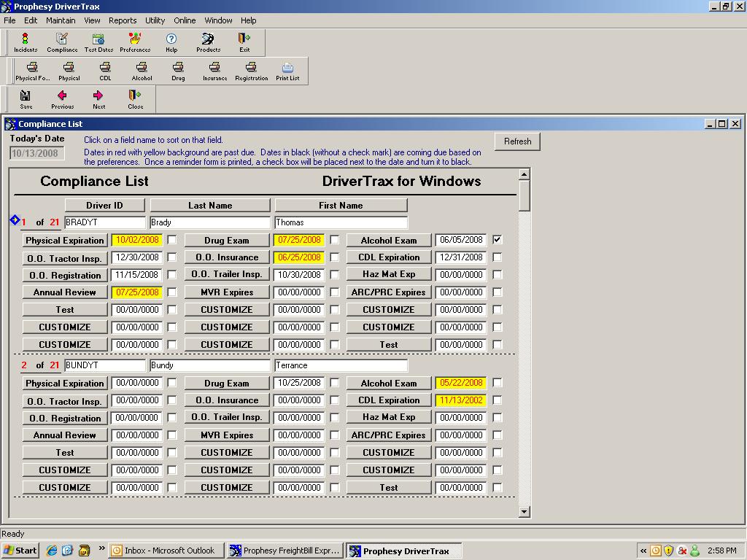Print the CDL reminder
Screen dimensions: 747x560
click(x=105, y=71)
